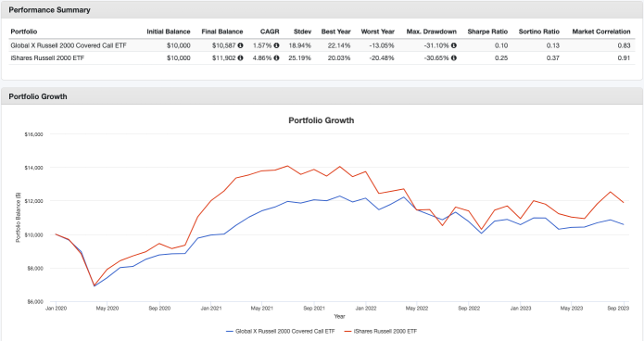The width and height of the screenshot is (644, 341).
Task: Click the Portfolio Balance ($) y-axis title
Action: point(19,218)
